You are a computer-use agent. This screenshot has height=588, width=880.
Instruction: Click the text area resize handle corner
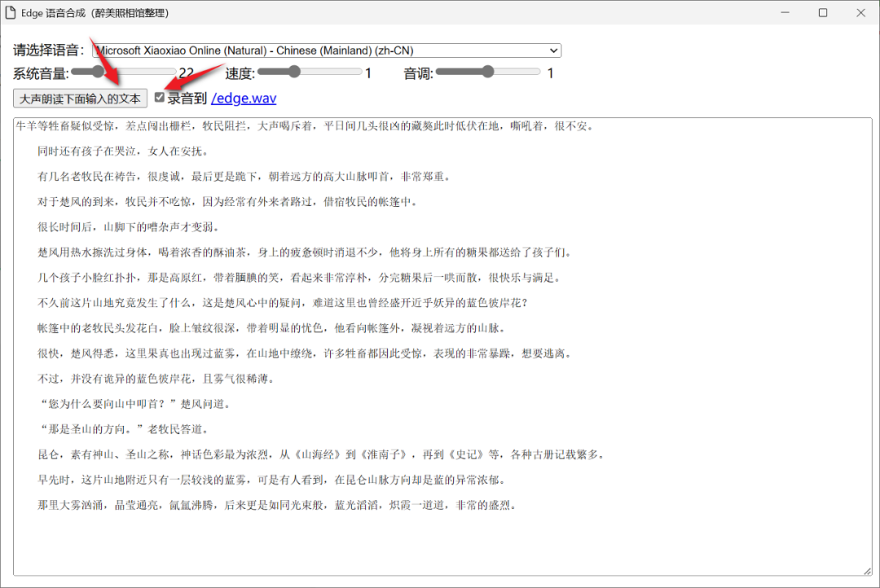pyautogui.click(x=868, y=571)
